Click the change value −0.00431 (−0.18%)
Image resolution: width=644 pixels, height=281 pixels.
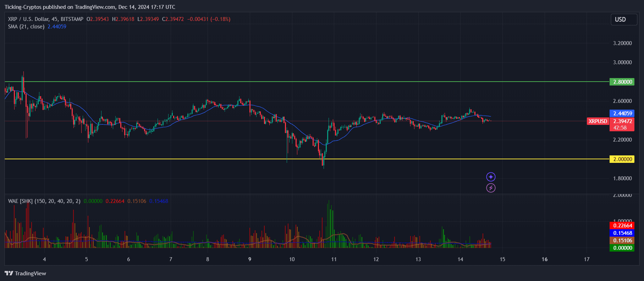[209, 19]
